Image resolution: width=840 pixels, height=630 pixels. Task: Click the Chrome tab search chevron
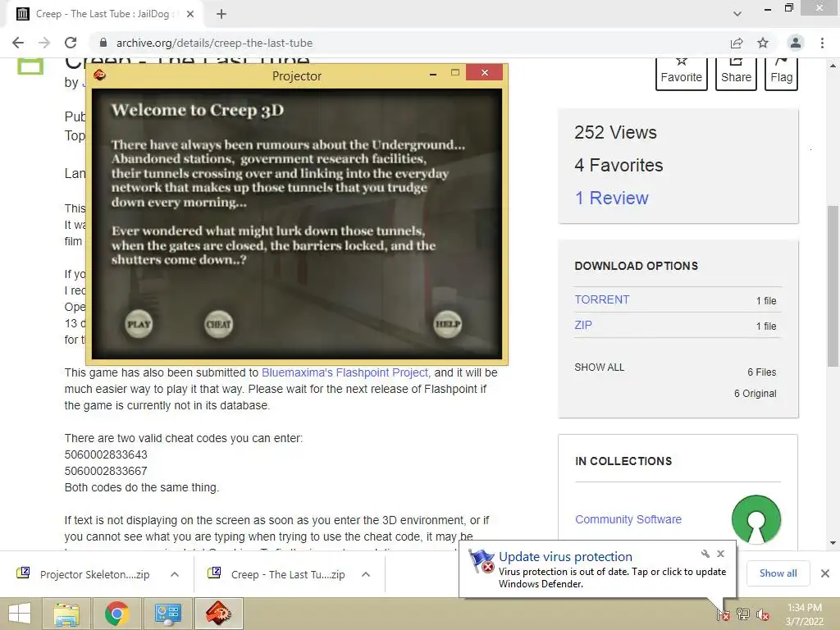coord(737,14)
